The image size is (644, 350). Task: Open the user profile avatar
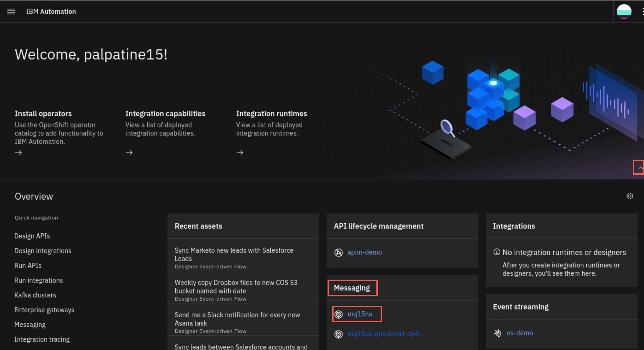(624, 12)
